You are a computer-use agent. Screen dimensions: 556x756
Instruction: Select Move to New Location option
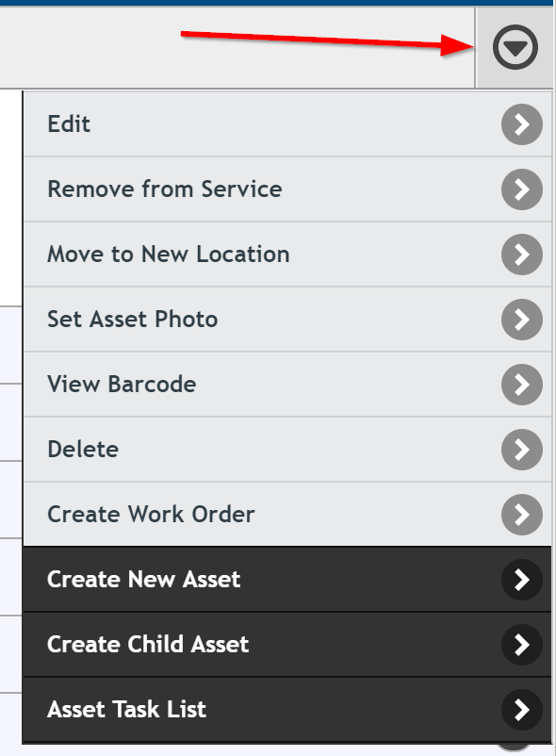click(x=287, y=255)
